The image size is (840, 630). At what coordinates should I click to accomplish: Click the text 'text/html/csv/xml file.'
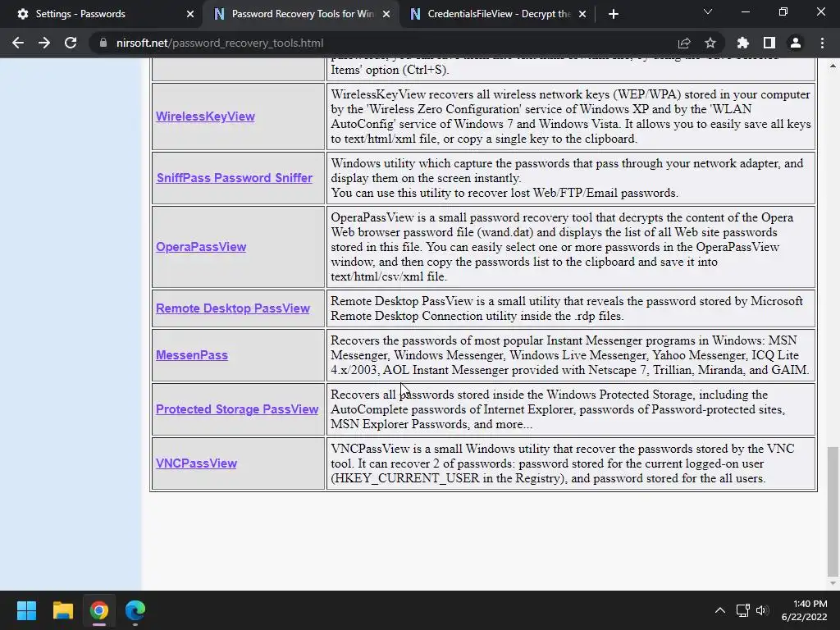(x=388, y=277)
